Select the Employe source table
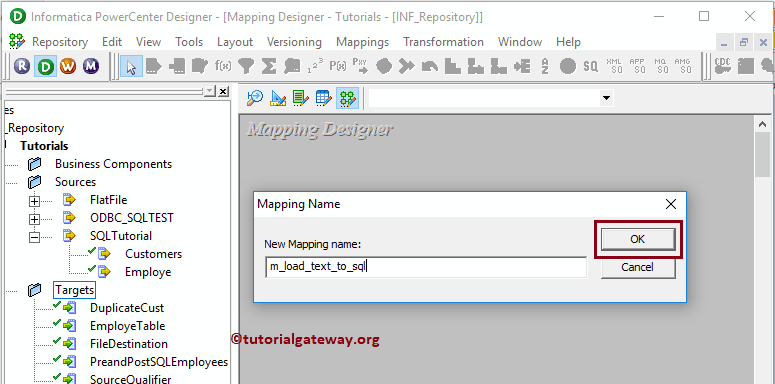This screenshot has height=384, width=775. pos(148,272)
